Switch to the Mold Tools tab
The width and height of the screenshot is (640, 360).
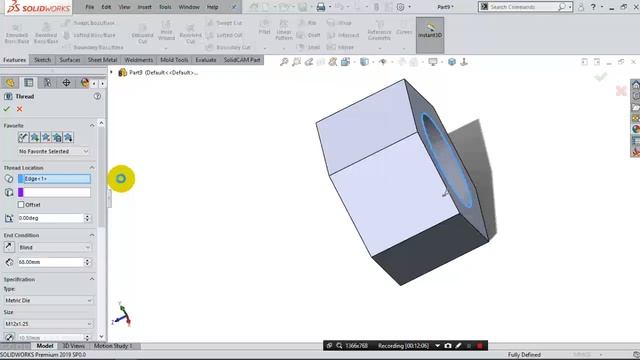pyautogui.click(x=174, y=60)
